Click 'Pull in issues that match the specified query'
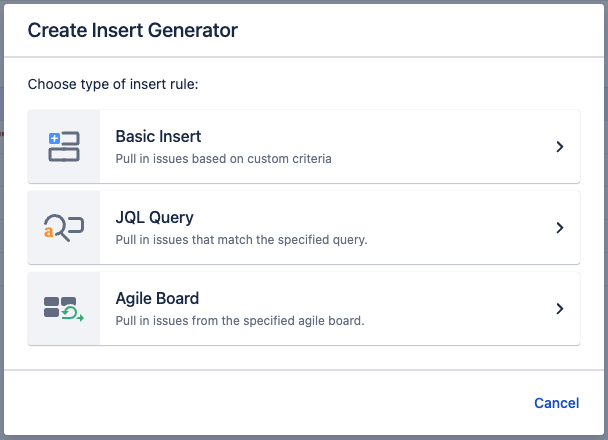 coord(242,239)
